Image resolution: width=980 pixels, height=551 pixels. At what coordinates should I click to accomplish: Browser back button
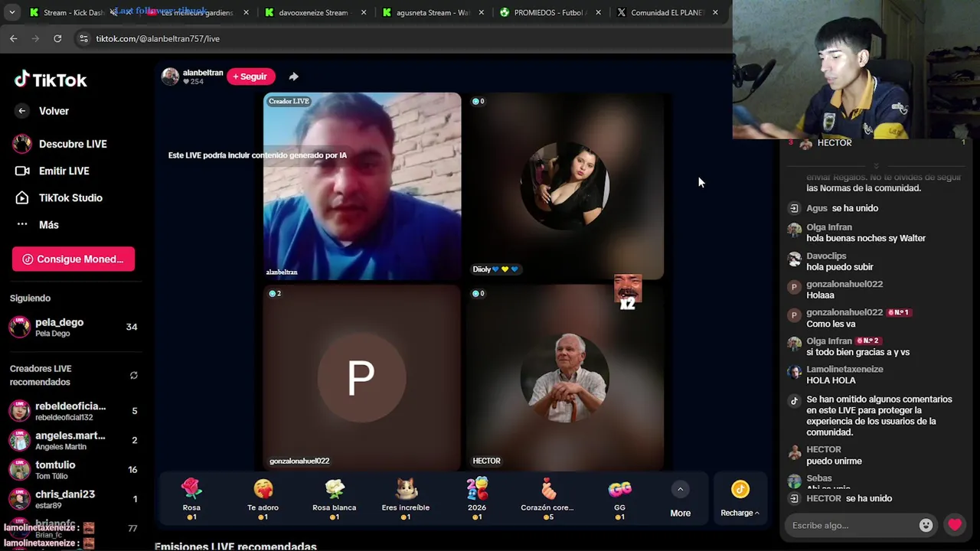14,38
